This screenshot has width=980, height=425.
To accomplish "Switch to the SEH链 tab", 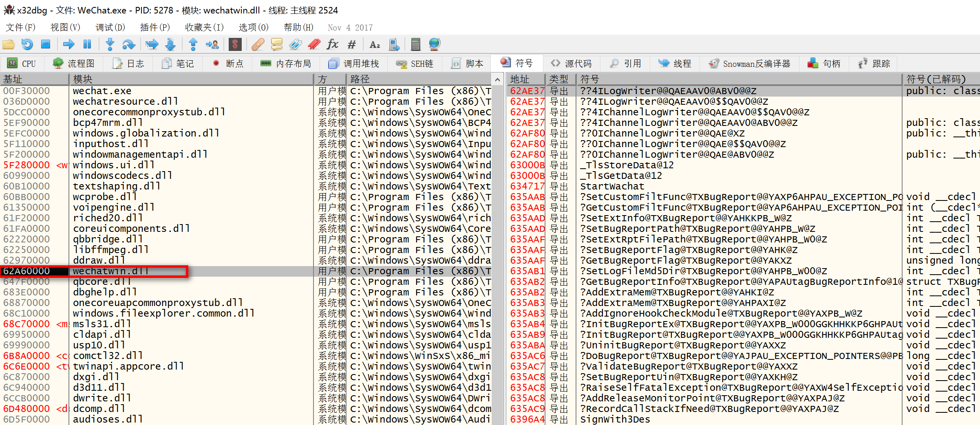I will (x=415, y=64).
